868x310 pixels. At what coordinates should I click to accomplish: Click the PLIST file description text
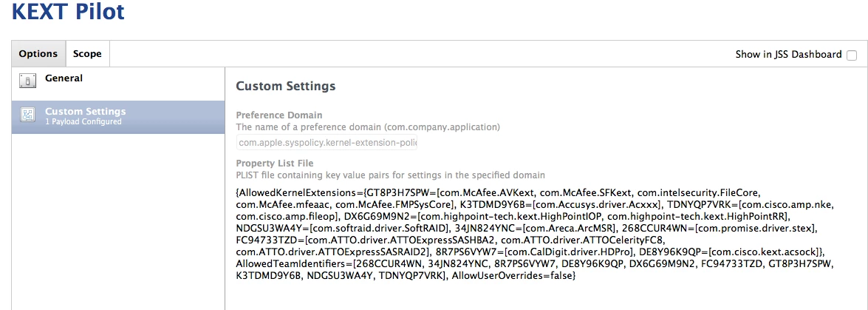390,175
